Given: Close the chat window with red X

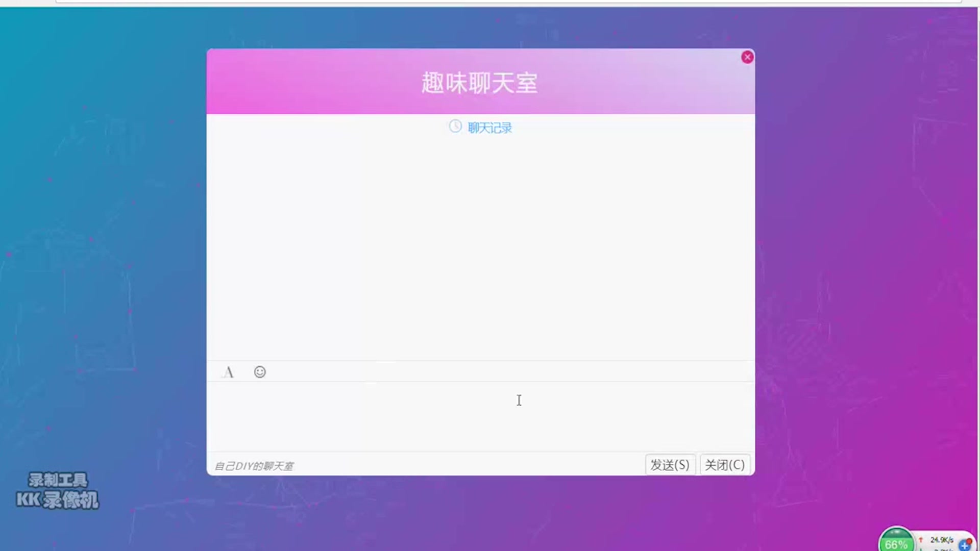Looking at the screenshot, I should click(x=747, y=57).
